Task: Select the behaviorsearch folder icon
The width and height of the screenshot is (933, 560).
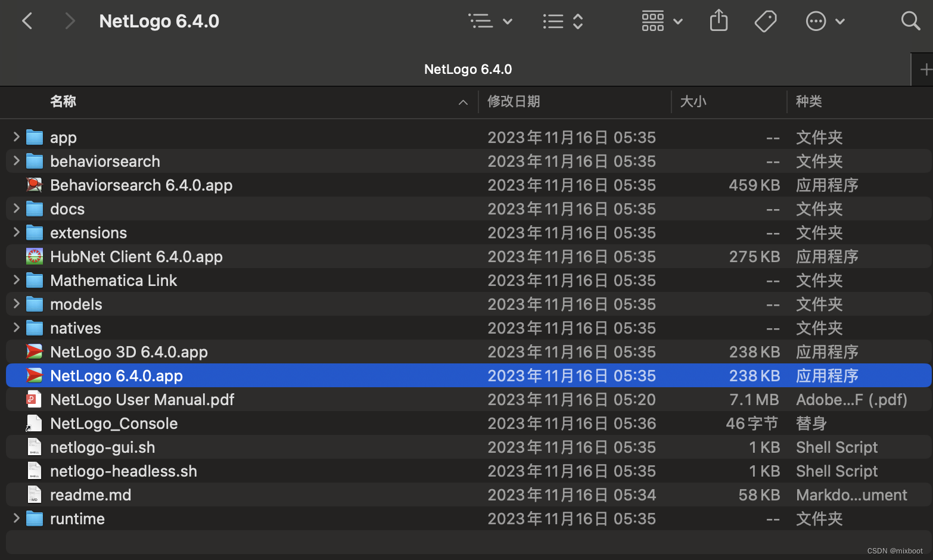Action: 35,161
